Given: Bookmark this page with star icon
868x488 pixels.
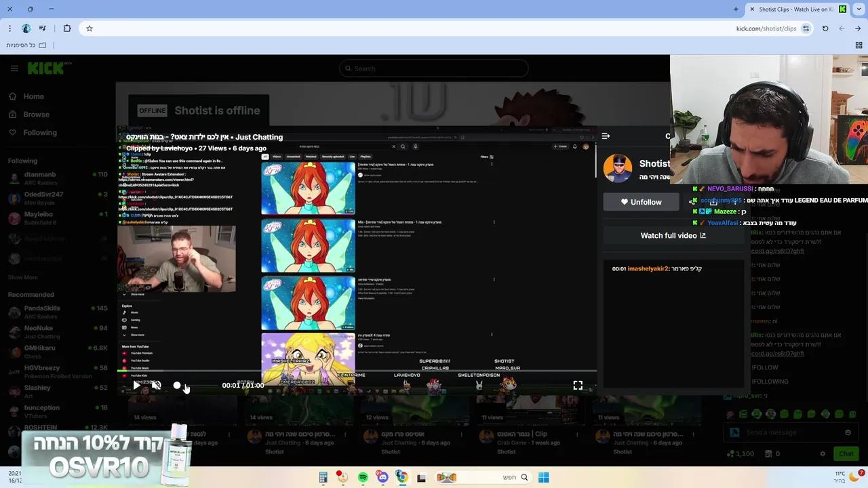Looking at the screenshot, I should coord(89,28).
